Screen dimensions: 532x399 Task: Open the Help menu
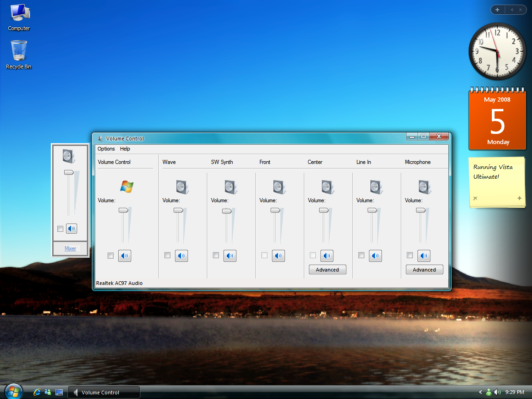point(125,149)
